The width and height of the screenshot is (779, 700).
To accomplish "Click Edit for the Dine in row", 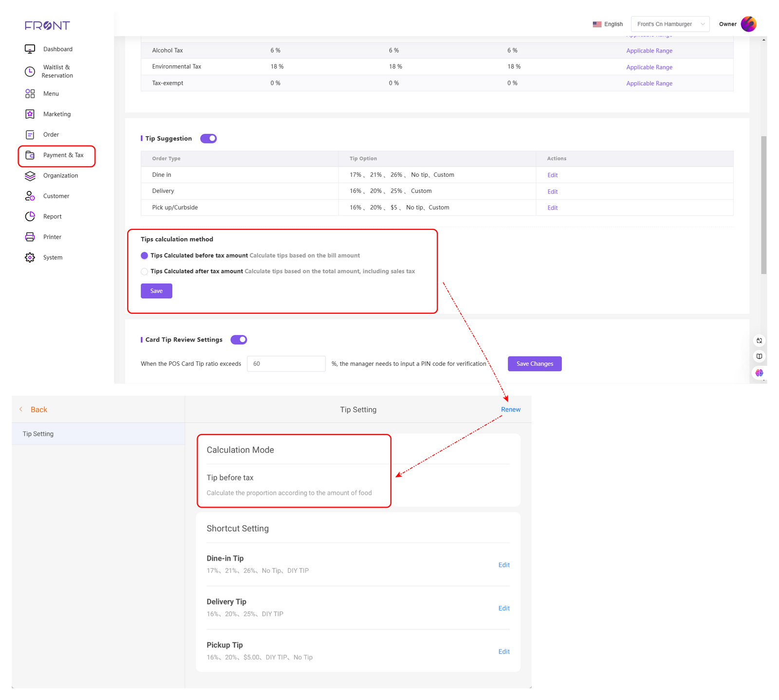I will click(552, 175).
